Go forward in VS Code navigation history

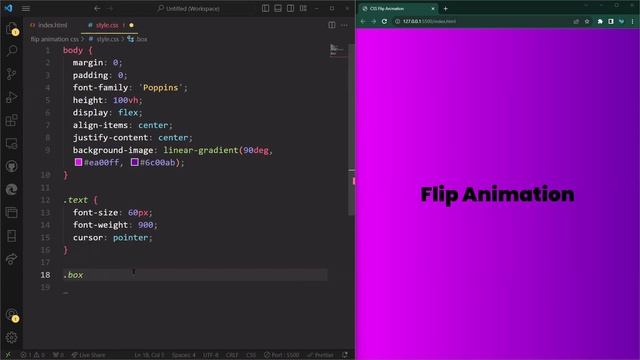[x=110, y=8]
